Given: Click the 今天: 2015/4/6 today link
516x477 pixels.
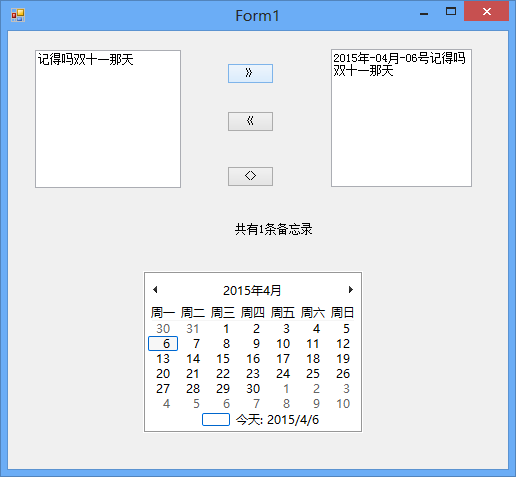Looking at the screenshot, I should (x=277, y=420).
